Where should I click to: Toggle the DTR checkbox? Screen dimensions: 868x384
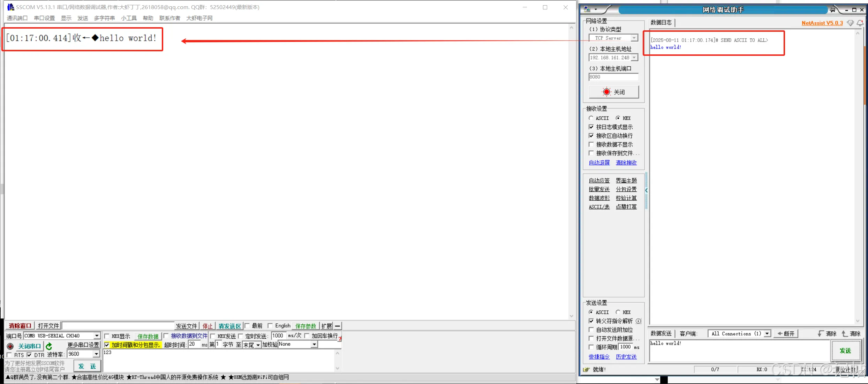(29, 355)
